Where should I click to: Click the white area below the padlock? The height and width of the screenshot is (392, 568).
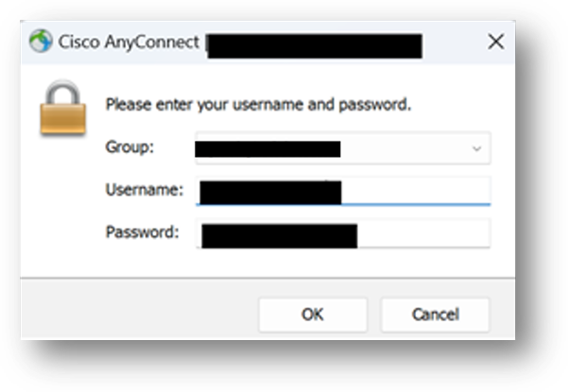point(63,208)
